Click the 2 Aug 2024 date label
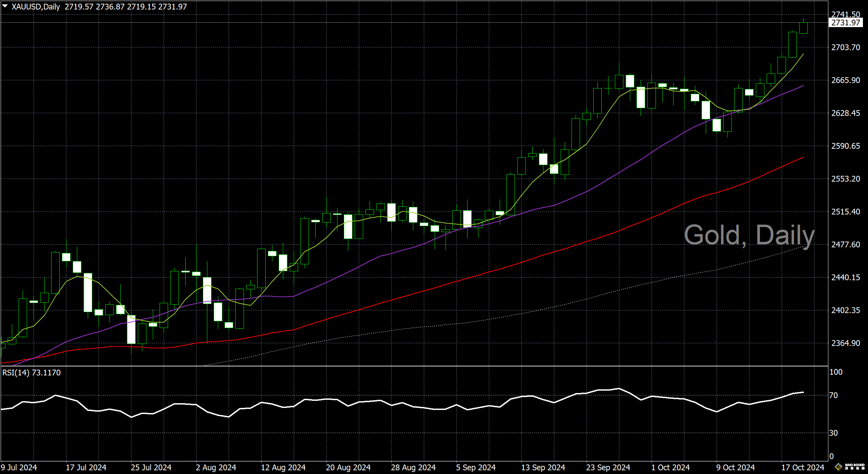Viewport: 868px width, 474px height. pos(216,468)
